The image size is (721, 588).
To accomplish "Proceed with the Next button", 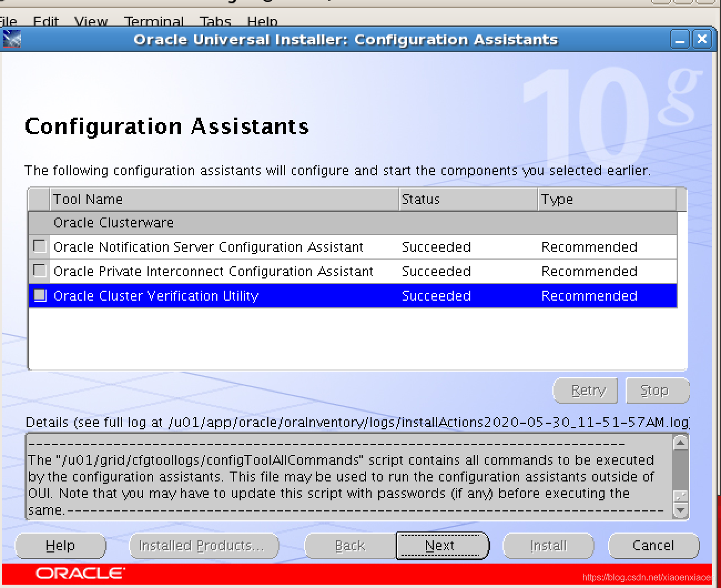I will tap(443, 546).
